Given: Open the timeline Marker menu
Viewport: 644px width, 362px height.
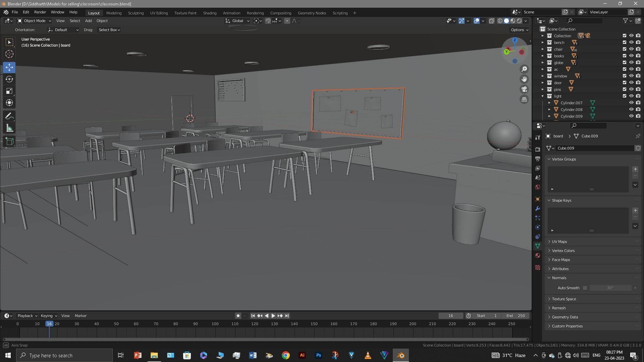Looking at the screenshot, I should tap(80, 316).
